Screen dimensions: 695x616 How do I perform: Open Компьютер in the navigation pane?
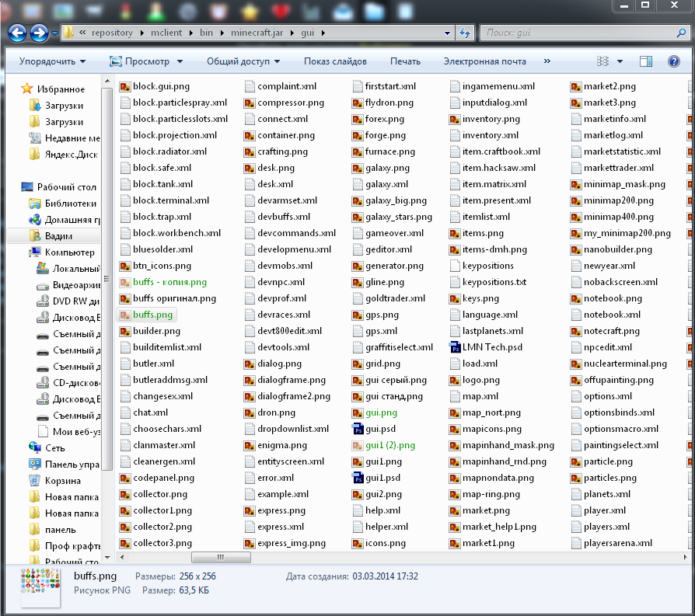coord(69,252)
